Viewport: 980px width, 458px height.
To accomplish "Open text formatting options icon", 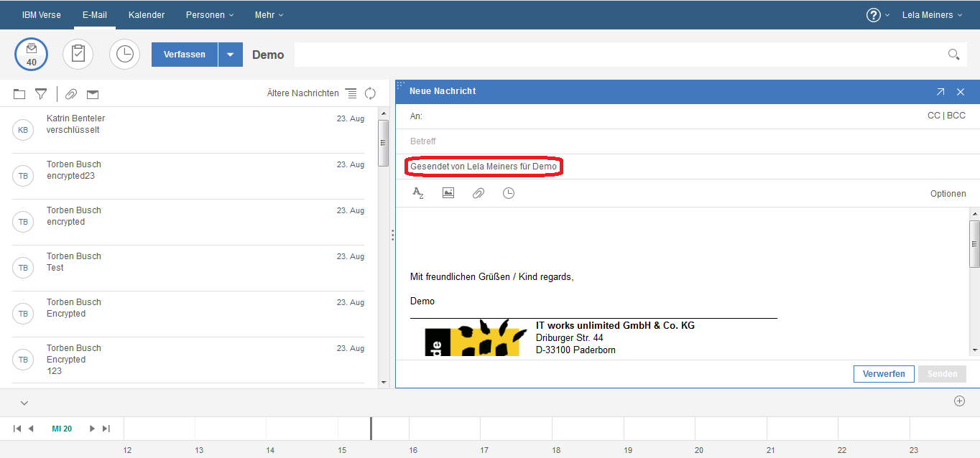I will coord(418,193).
